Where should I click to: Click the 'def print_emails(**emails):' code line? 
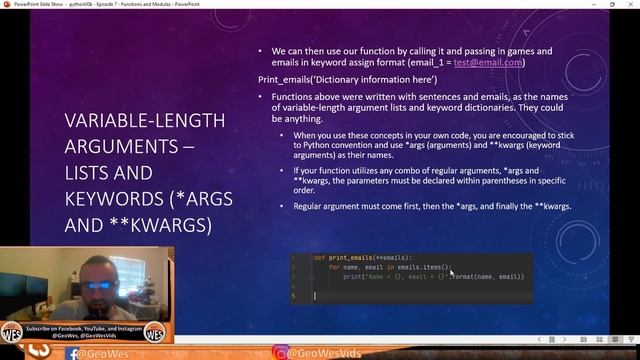(x=363, y=258)
